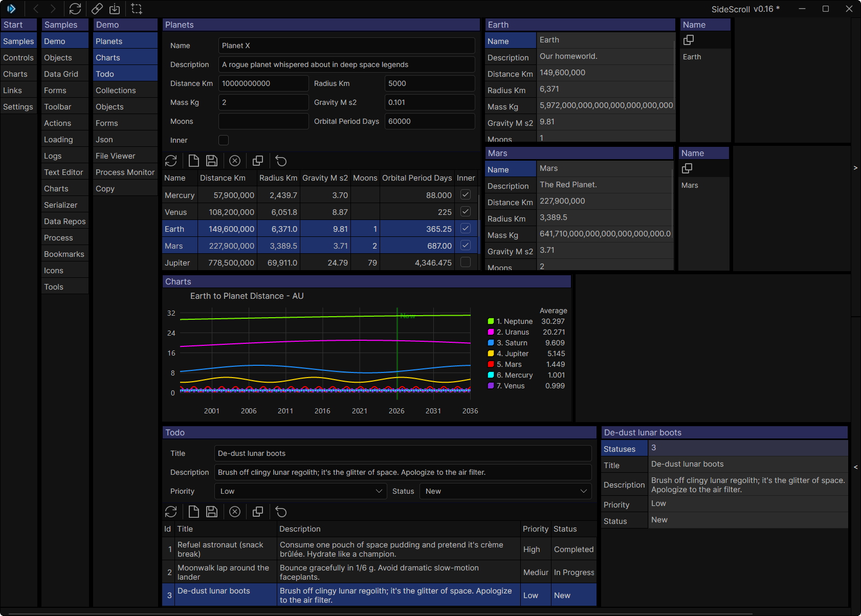Open the Priority dropdown showing Low
The width and height of the screenshot is (861, 616).
click(x=300, y=491)
